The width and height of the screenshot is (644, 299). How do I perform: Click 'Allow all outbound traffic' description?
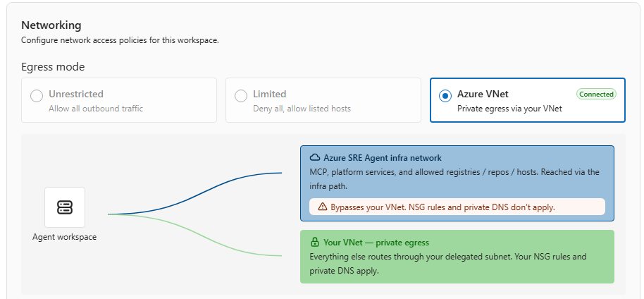coord(96,109)
